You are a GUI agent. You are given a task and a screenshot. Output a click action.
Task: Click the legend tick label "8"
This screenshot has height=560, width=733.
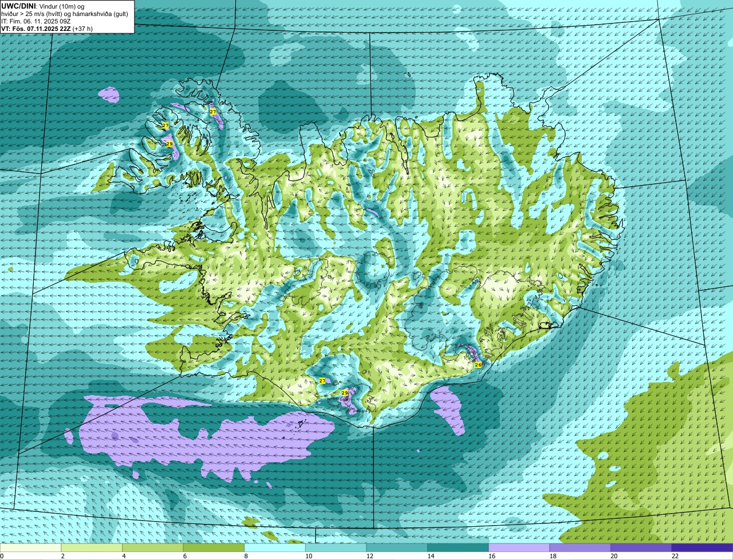[x=246, y=556]
